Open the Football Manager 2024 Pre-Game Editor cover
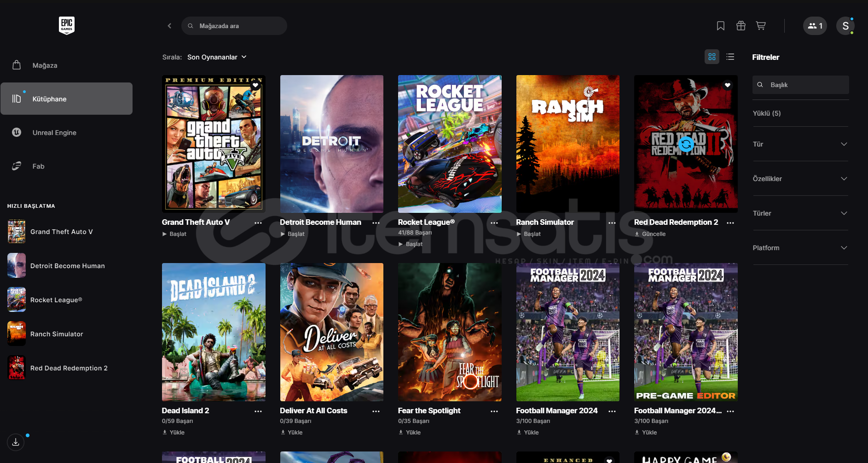The height and width of the screenshot is (463, 868). click(x=686, y=332)
